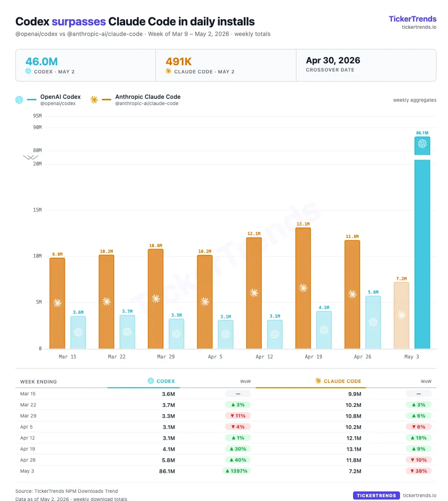Viewport: 448px width, 501px height.
Task: Click the OpenAI icon in the 5.8M Codex bar
Action: pyautogui.click(x=373, y=322)
